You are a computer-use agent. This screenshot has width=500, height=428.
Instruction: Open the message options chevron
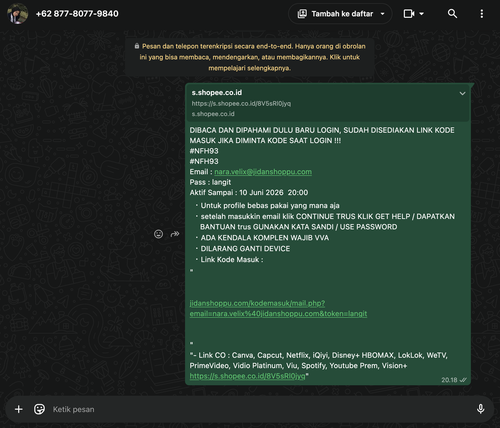[x=462, y=94]
